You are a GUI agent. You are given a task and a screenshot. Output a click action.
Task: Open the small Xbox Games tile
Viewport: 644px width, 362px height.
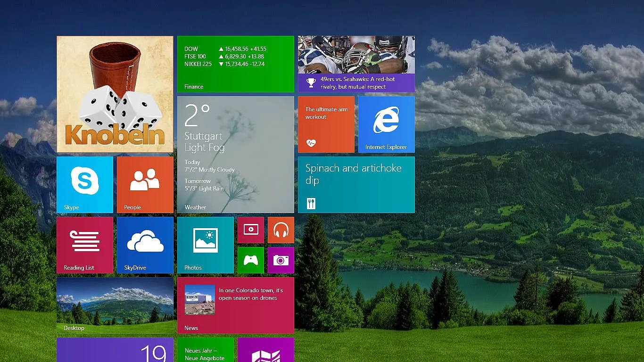coord(251,260)
